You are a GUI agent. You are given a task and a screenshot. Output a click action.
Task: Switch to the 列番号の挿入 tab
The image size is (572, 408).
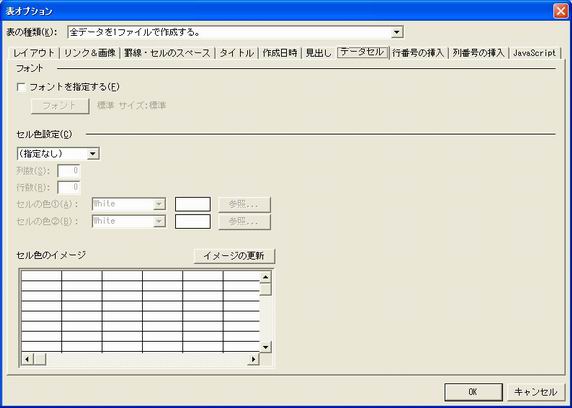click(x=478, y=53)
